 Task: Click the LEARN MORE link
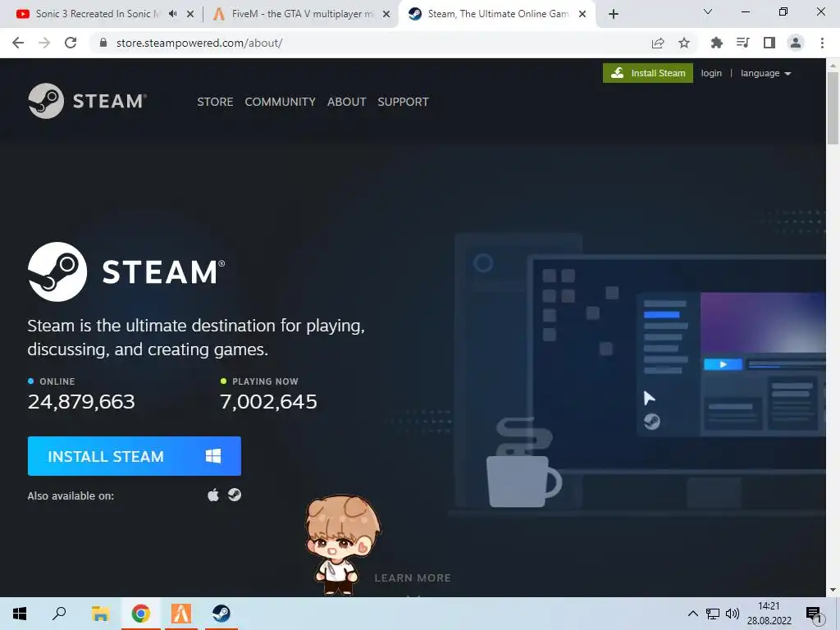click(x=413, y=578)
